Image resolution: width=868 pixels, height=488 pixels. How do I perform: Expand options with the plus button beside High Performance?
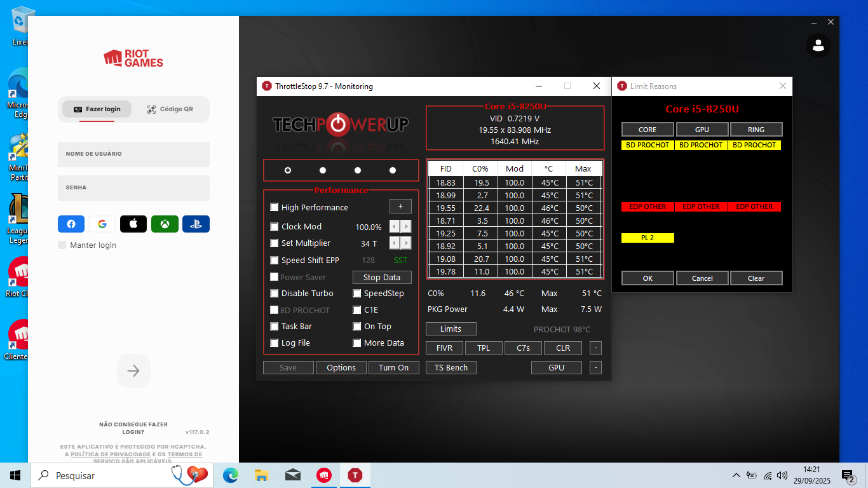click(x=400, y=207)
